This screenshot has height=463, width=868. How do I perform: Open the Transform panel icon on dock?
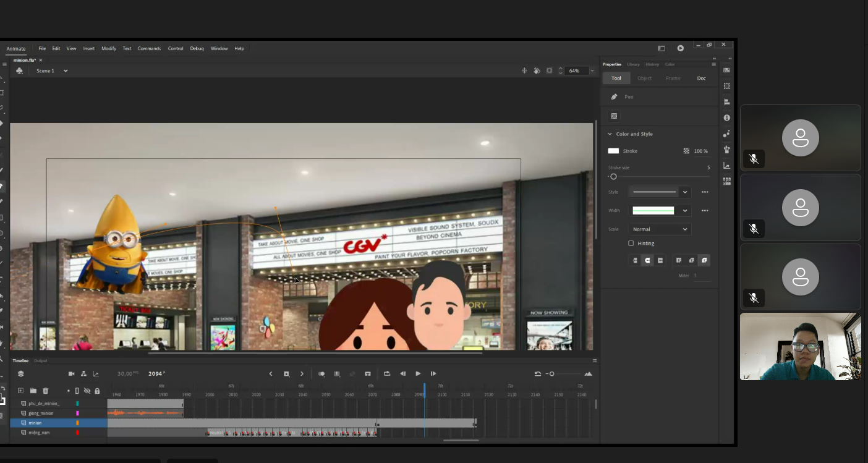click(726, 86)
